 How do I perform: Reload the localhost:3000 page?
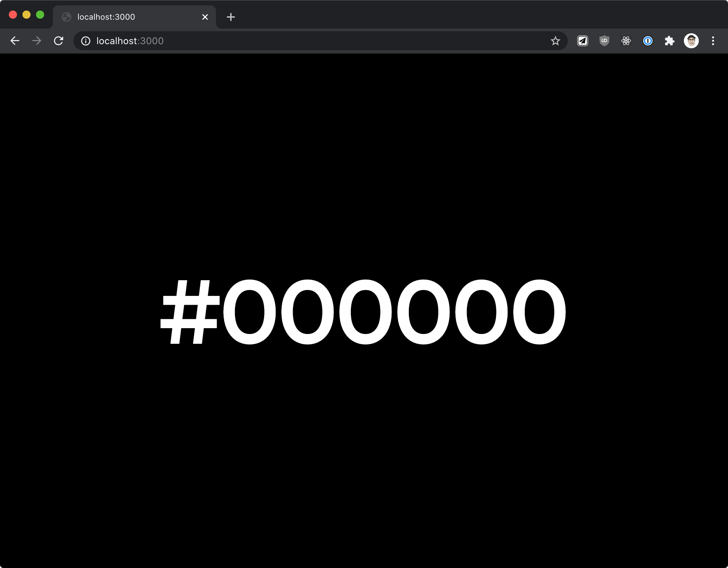pyautogui.click(x=59, y=41)
